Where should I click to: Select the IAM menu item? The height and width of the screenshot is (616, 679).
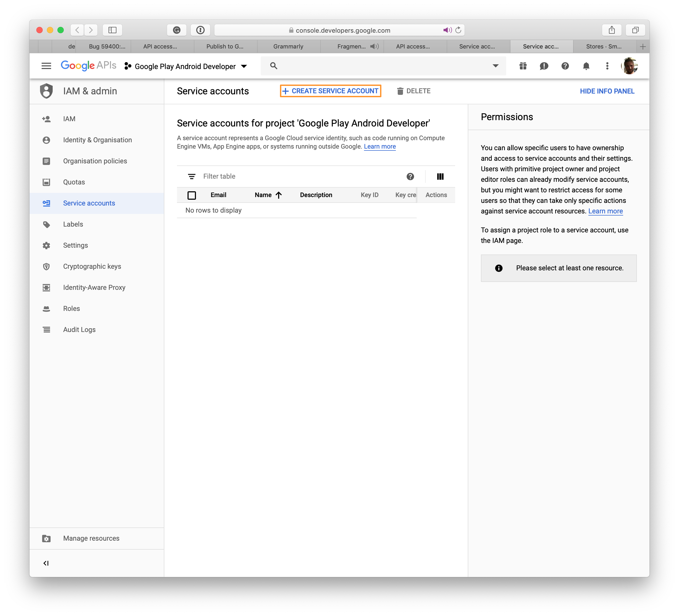click(x=68, y=118)
